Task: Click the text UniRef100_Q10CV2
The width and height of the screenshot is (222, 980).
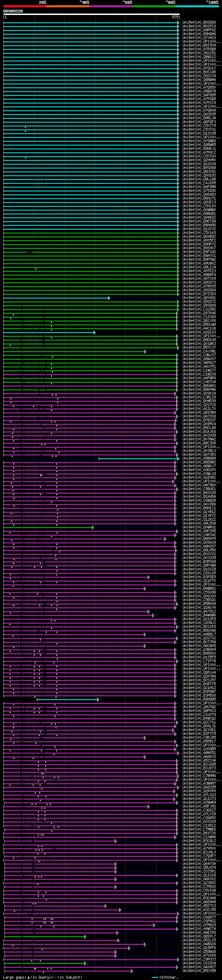Action: (x=199, y=229)
